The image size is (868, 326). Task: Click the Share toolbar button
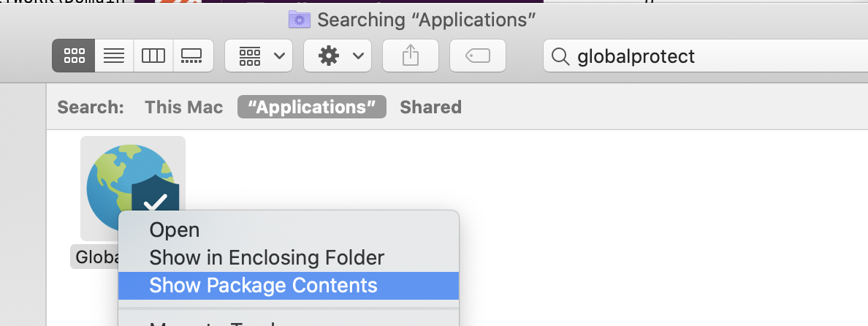[412, 56]
